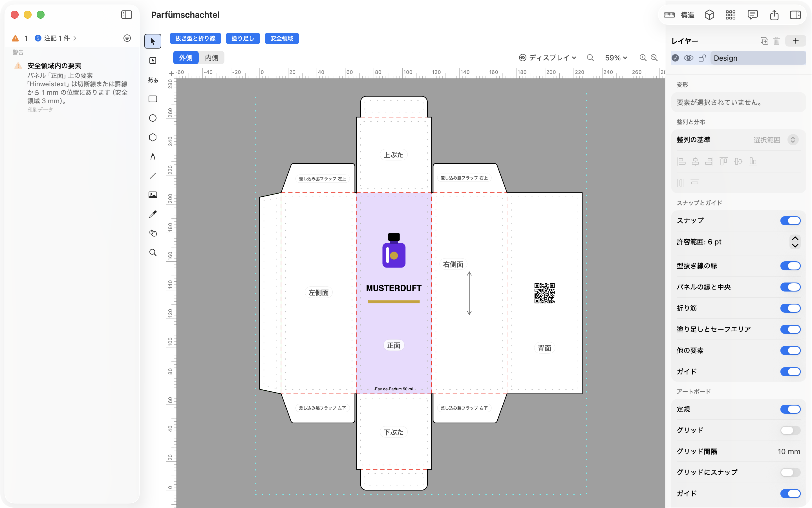This screenshot has height=508, width=812.
Task: Toggle the 折り筋 switch
Action: pyautogui.click(x=790, y=308)
